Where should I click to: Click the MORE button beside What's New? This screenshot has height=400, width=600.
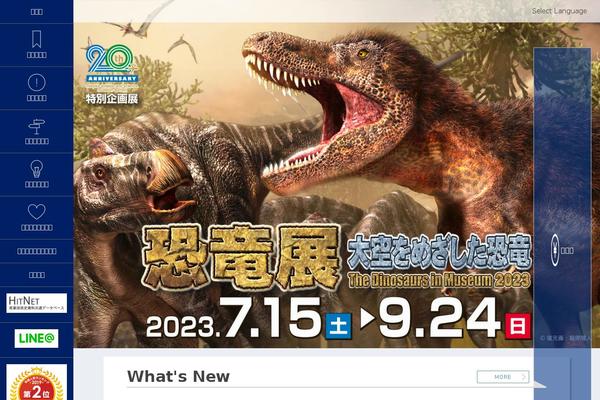point(503,377)
